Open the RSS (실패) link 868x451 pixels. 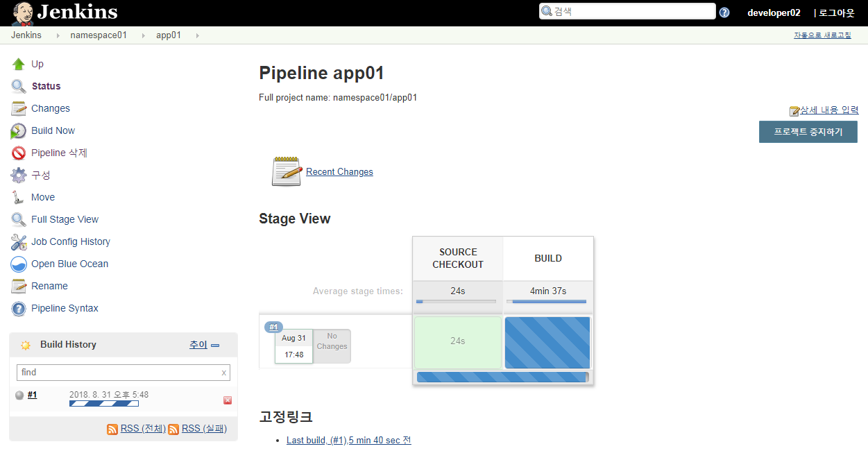coord(204,429)
